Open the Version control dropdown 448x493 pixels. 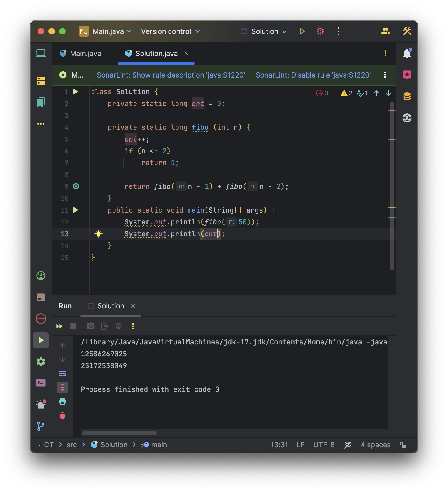[x=170, y=31]
